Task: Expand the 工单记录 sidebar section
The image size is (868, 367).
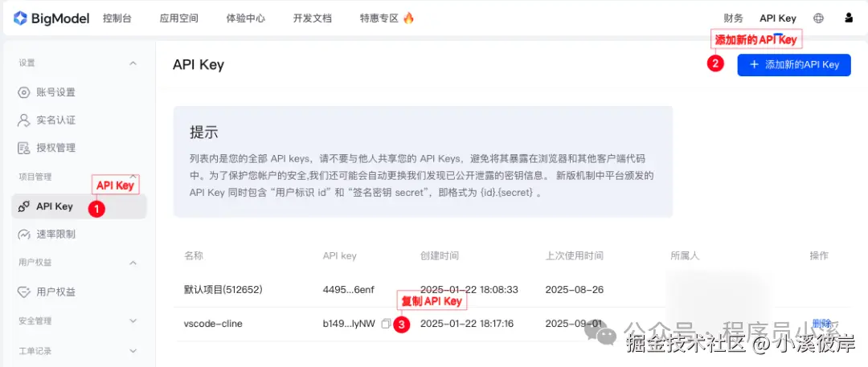Action: tap(133, 351)
